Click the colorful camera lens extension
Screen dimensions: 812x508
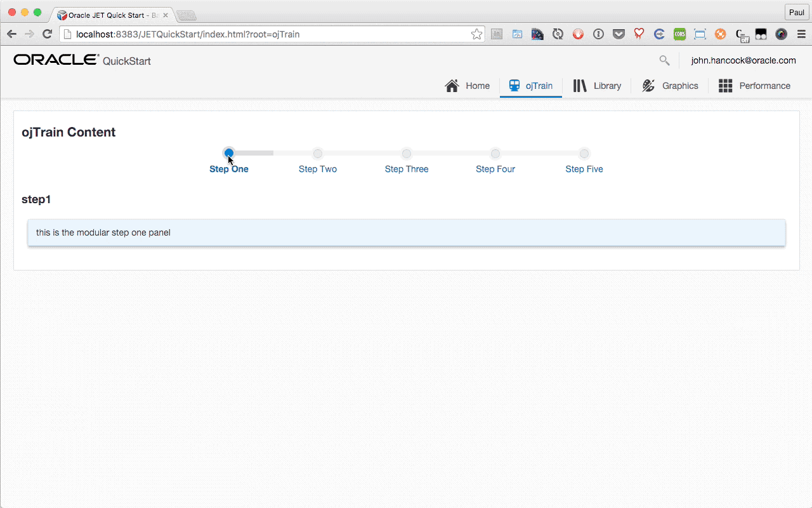click(x=781, y=34)
